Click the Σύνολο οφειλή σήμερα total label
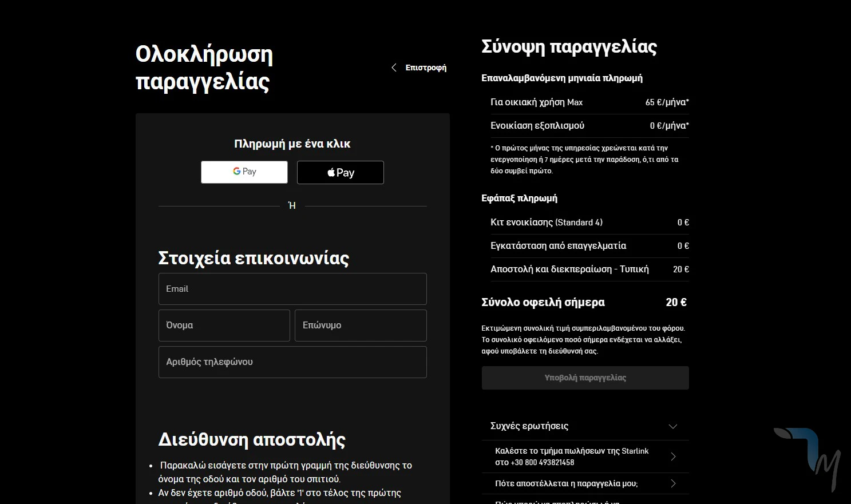This screenshot has width=851, height=504. point(543,302)
